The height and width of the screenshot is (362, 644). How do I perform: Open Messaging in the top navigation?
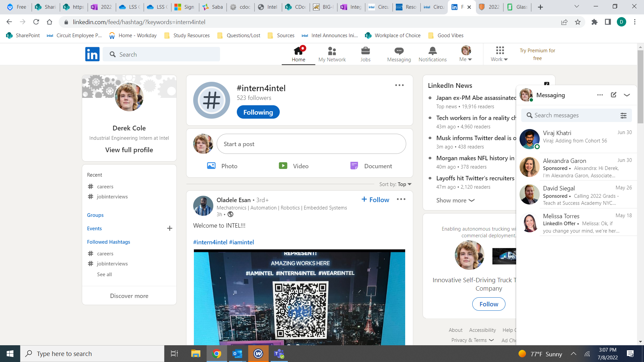coord(399,54)
